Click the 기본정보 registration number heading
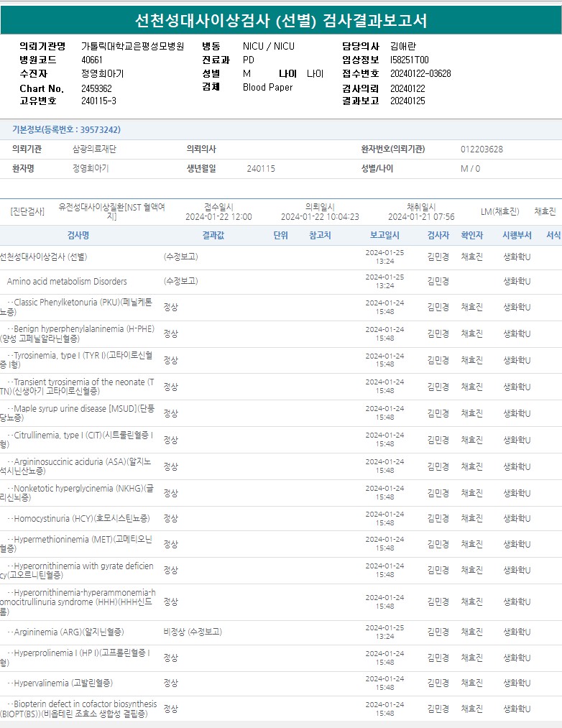Screen dimensions: 562x728 66,130
